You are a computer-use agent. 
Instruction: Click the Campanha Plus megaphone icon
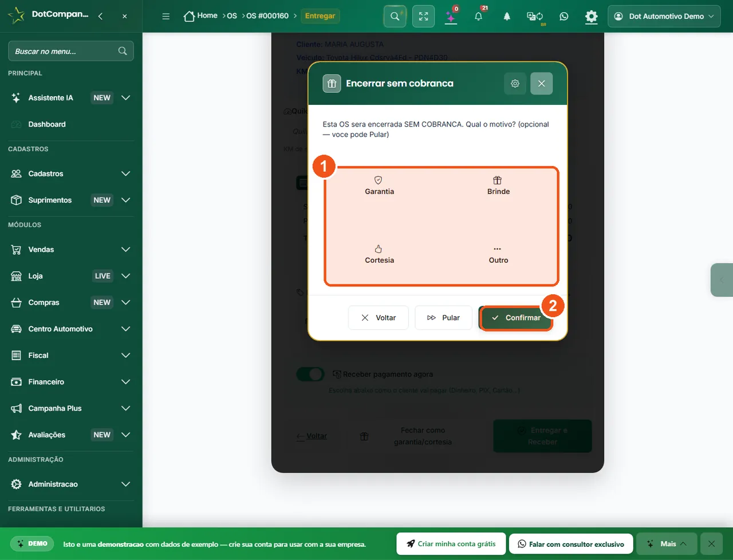[x=16, y=408]
